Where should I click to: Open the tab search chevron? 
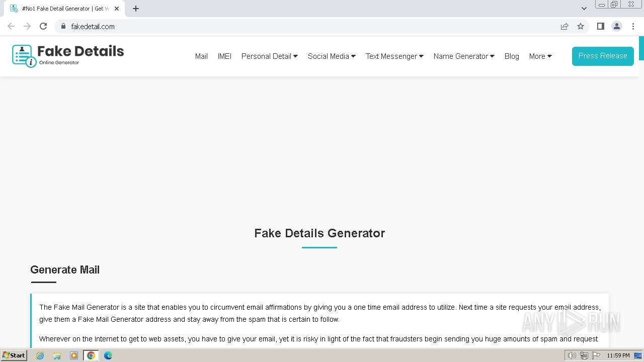coord(584,9)
